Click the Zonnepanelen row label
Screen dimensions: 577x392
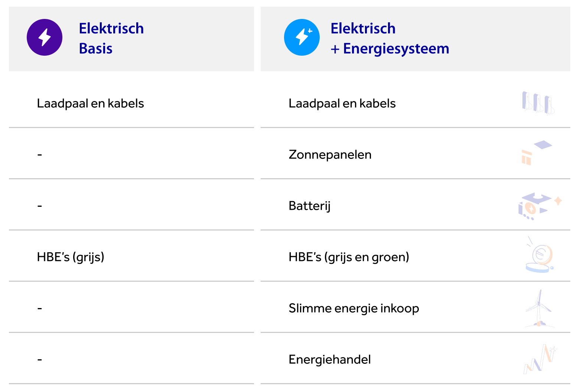click(330, 154)
